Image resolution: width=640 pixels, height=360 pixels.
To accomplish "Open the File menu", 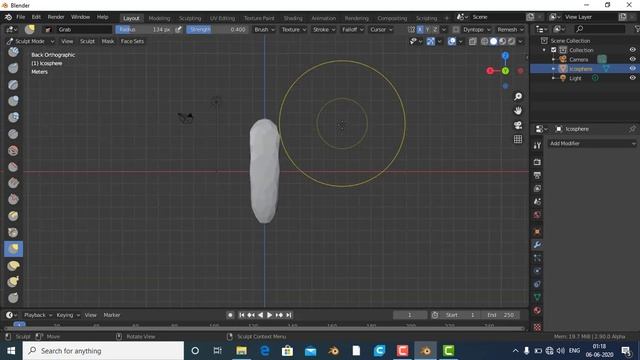I will click(x=20, y=17).
